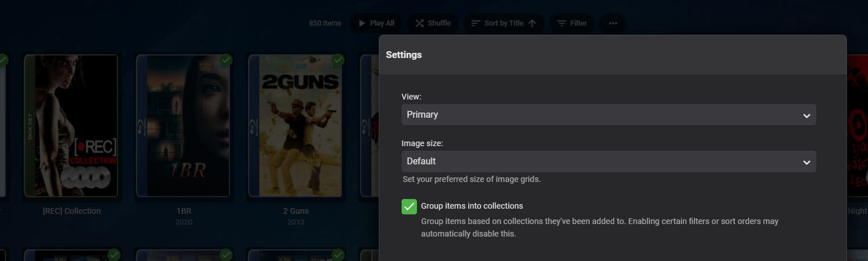Click the Play All button
Image resolution: width=868 pixels, height=261 pixels.
(x=375, y=23)
